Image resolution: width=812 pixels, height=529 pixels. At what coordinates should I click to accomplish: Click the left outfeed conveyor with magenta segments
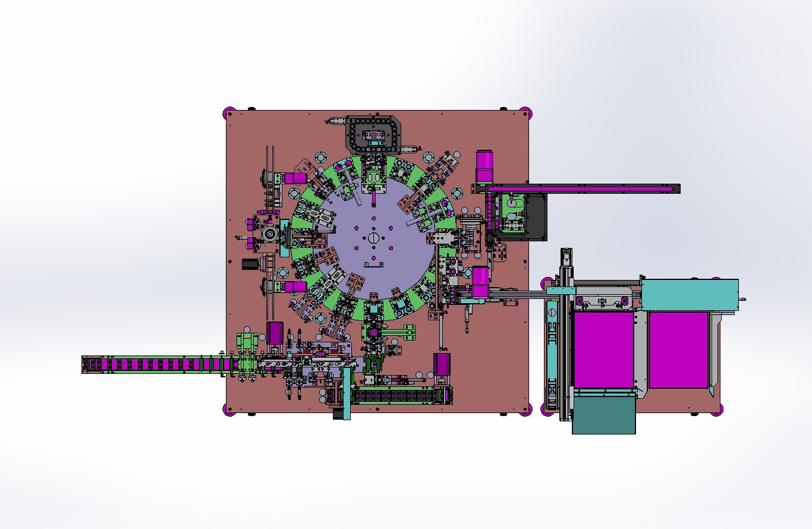[x=155, y=364]
